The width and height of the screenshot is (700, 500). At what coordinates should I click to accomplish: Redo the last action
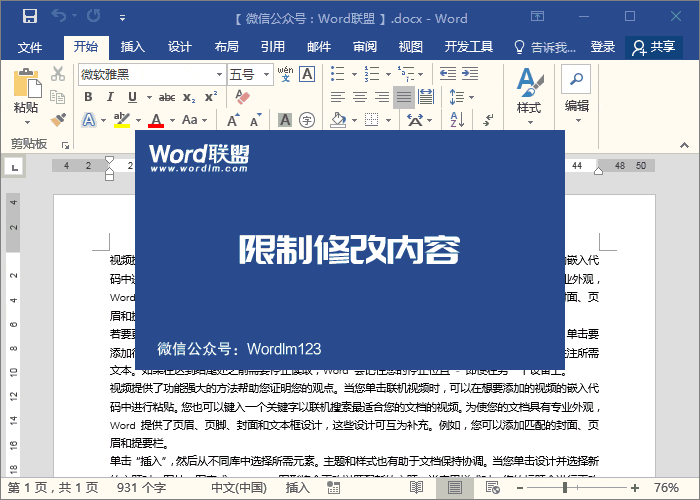94,17
